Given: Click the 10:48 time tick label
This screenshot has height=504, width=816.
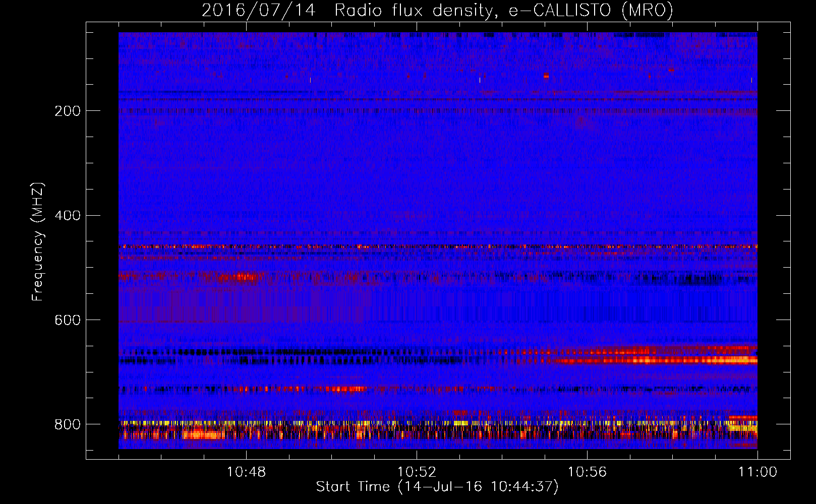Looking at the screenshot, I should click(x=246, y=472).
